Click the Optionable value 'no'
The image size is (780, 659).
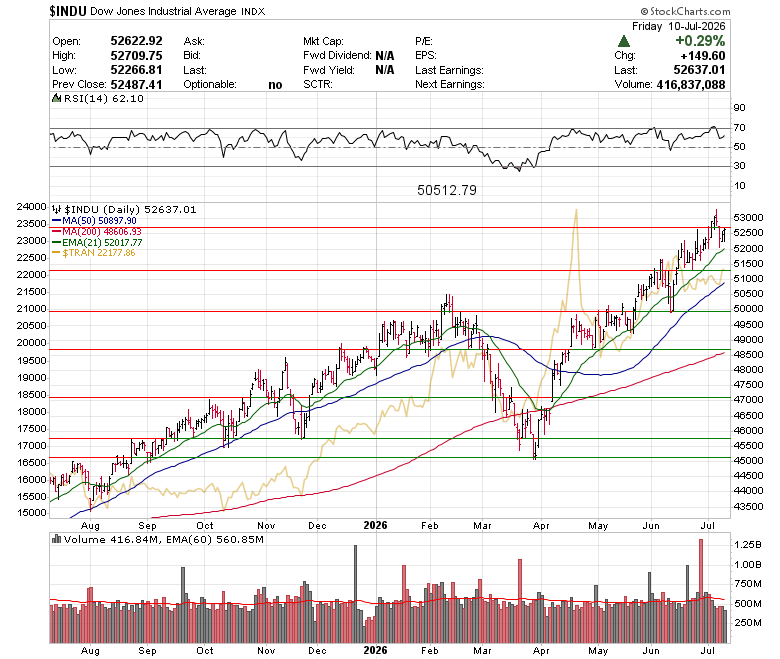pos(275,85)
